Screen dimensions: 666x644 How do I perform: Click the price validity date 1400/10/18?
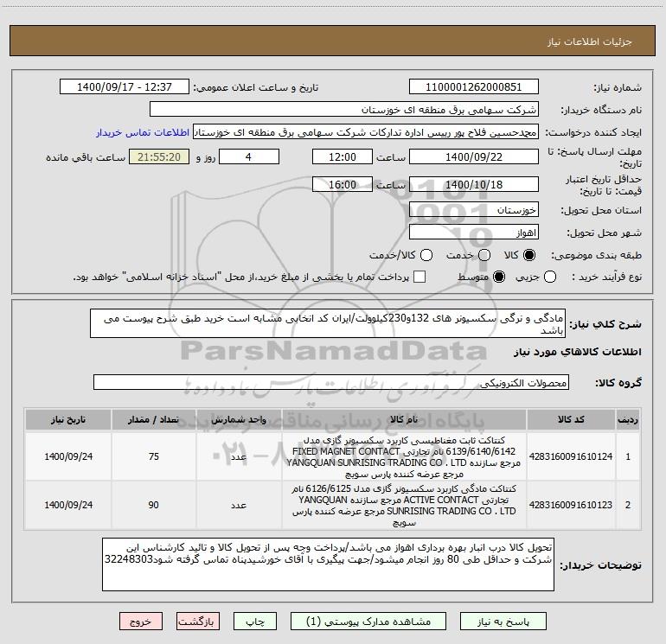(x=474, y=184)
